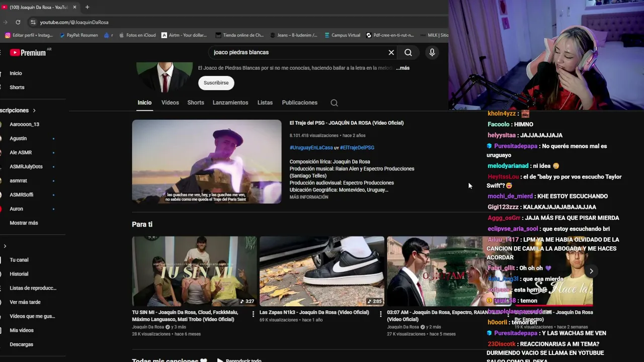Open ASMRJulyDots subscription channel
Image resolution: width=644 pixels, height=362 pixels.
(26, 166)
